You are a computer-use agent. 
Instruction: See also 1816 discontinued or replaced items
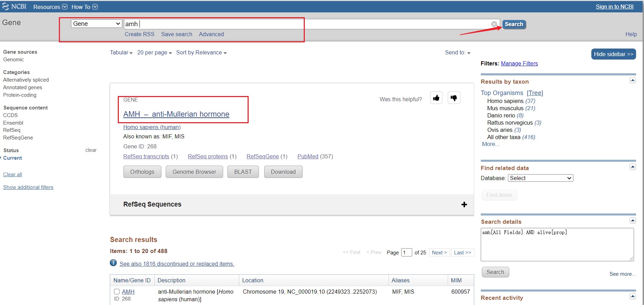click(177, 264)
